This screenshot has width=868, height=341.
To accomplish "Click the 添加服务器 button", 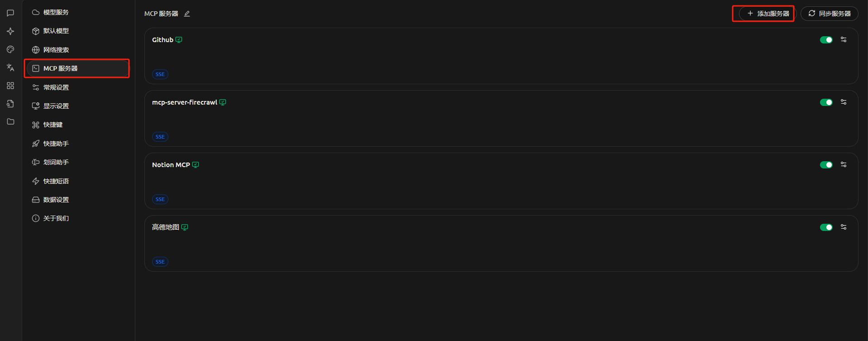I will 768,14.
